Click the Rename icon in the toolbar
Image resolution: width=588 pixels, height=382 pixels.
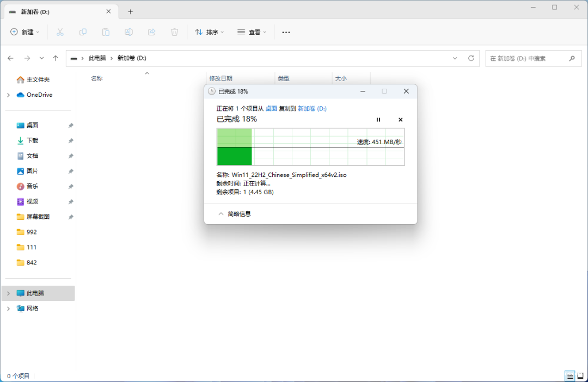pyautogui.click(x=128, y=32)
